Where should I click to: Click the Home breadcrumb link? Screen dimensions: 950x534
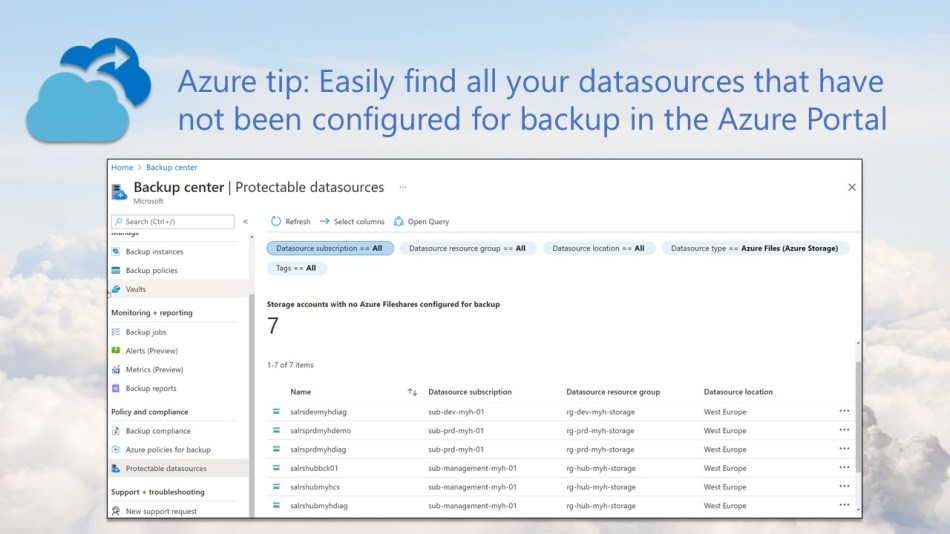pyautogui.click(x=122, y=168)
